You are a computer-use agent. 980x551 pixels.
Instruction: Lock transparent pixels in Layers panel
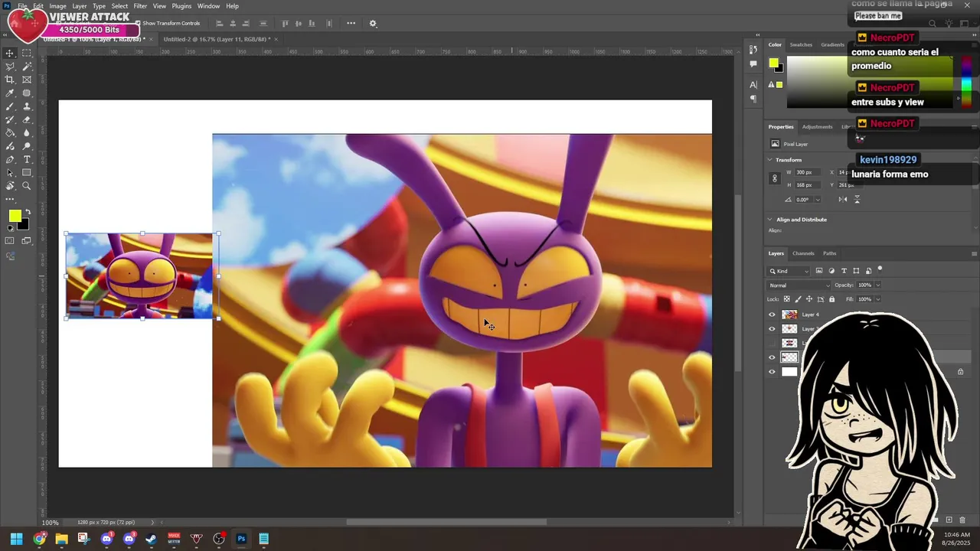point(787,299)
